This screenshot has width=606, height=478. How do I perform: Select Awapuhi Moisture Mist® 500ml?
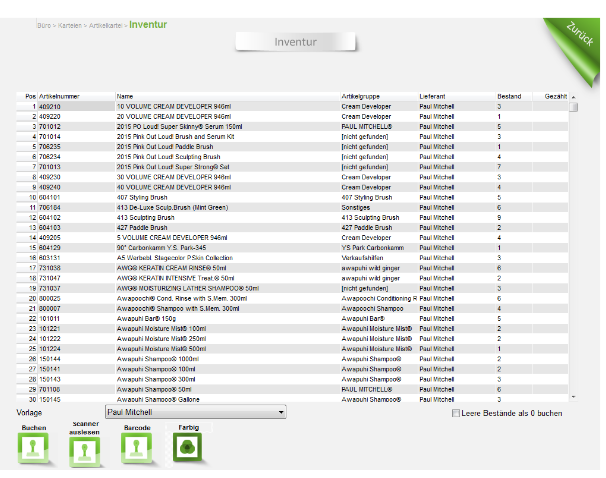tap(162, 349)
